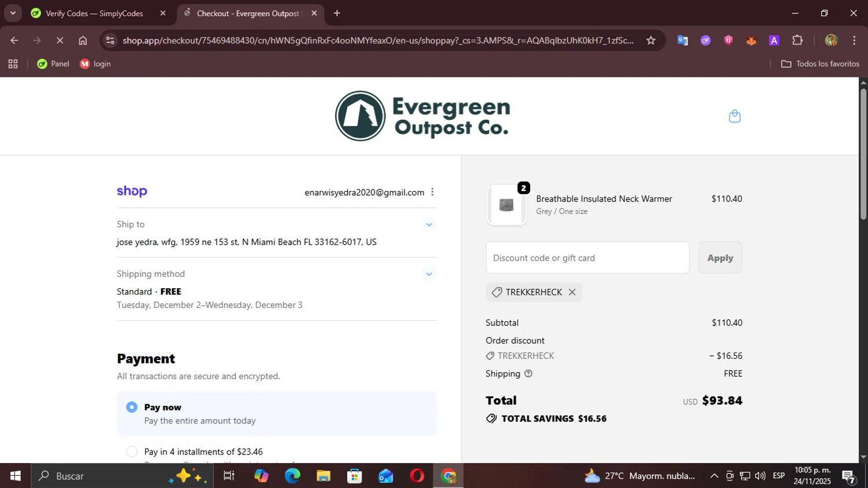Open the Extensions puzzle menu
This screenshot has height=488, width=868.
(797, 41)
